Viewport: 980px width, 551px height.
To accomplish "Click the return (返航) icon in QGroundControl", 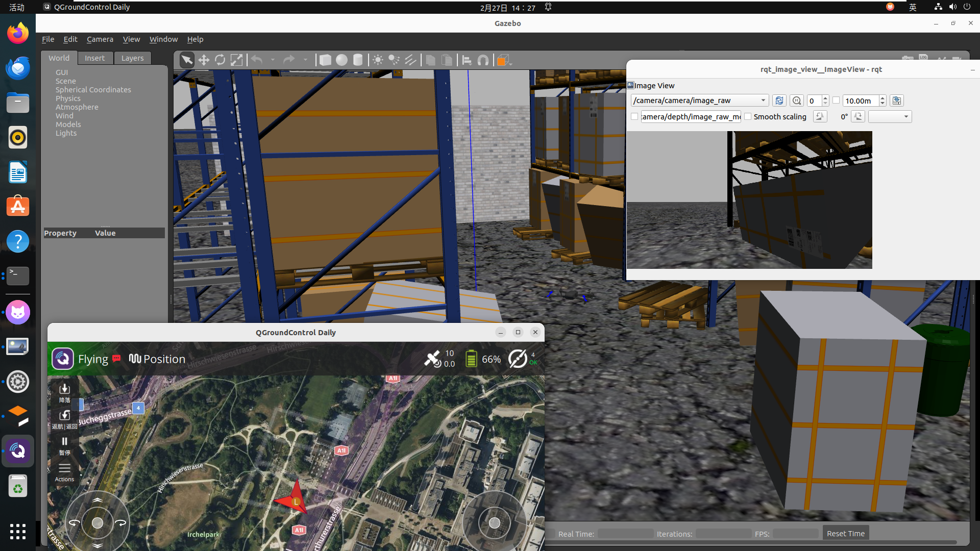I will (x=64, y=419).
